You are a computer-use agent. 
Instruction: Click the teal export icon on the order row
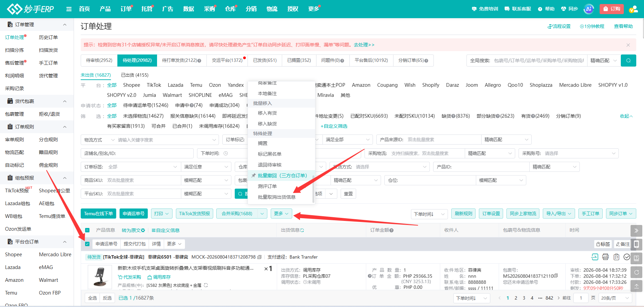click(x=595, y=257)
